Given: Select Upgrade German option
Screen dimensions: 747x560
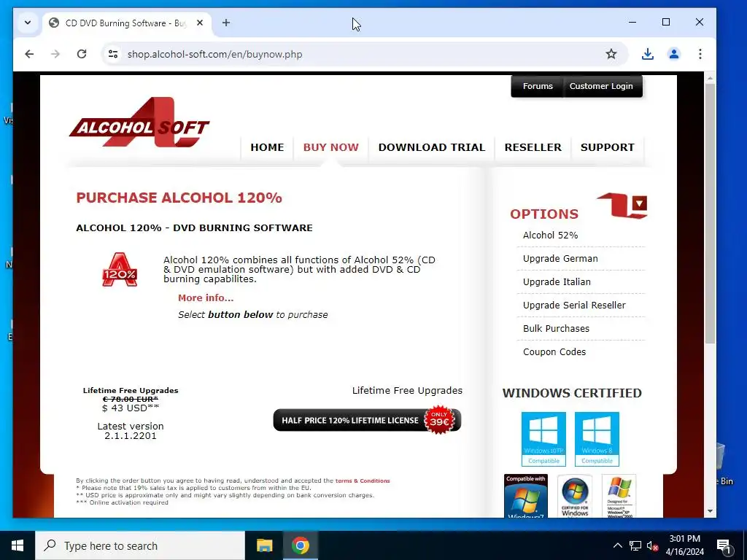Looking at the screenshot, I should pos(560,259).
